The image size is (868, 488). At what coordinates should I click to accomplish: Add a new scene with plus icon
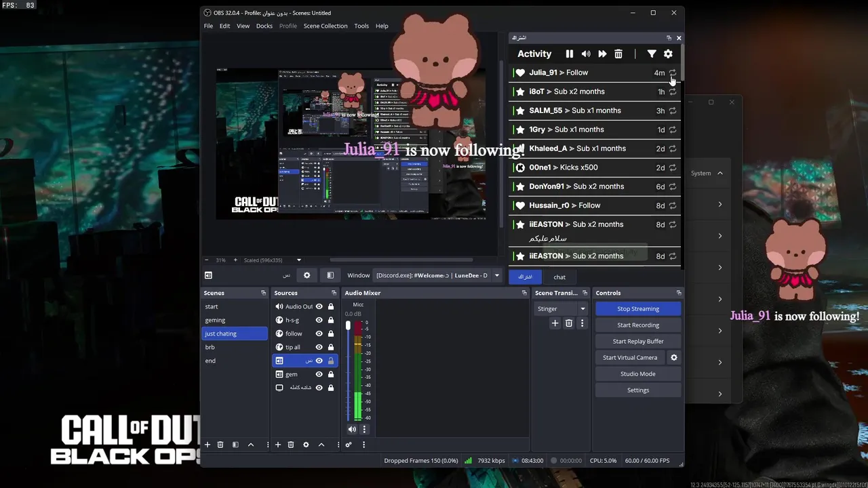pyautogui.click(x=208, y=445)
